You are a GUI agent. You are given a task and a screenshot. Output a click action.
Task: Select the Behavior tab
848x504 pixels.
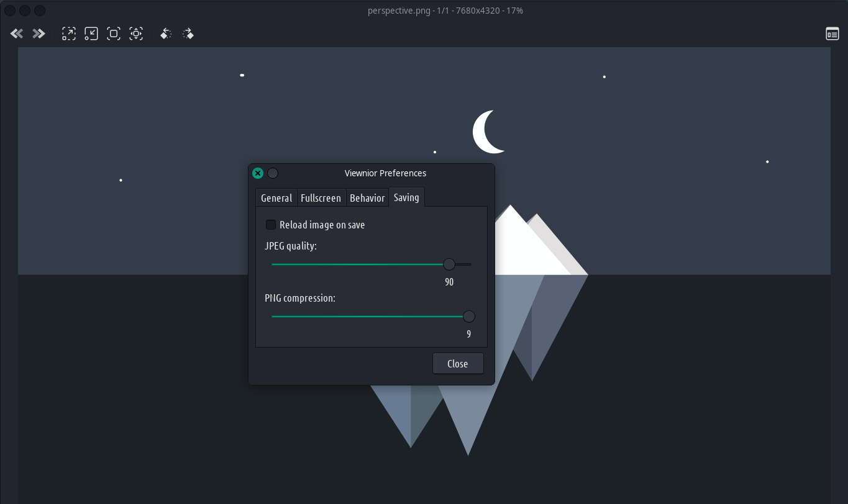(367, 198)
